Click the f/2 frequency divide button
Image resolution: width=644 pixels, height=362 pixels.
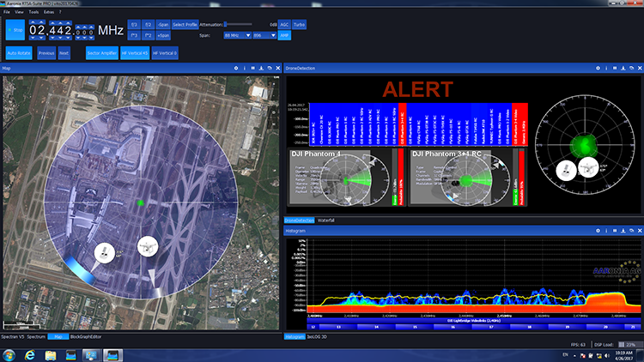pyautogui.click(x=149, y=25)
